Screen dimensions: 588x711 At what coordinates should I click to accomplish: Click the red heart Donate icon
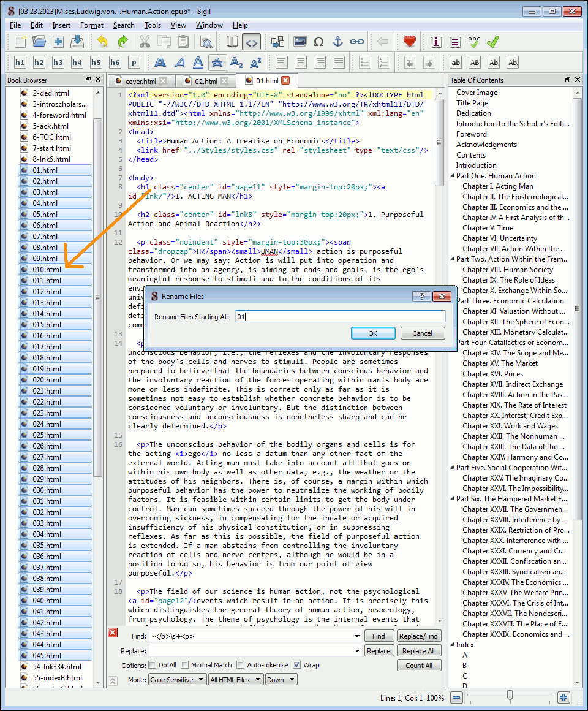pyautogui.click(x=410, y=42)
